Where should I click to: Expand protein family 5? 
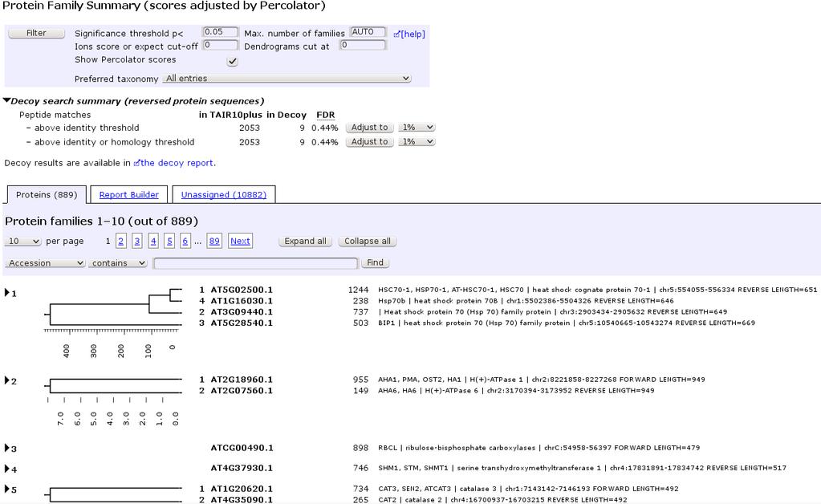[x=6, y=489]
